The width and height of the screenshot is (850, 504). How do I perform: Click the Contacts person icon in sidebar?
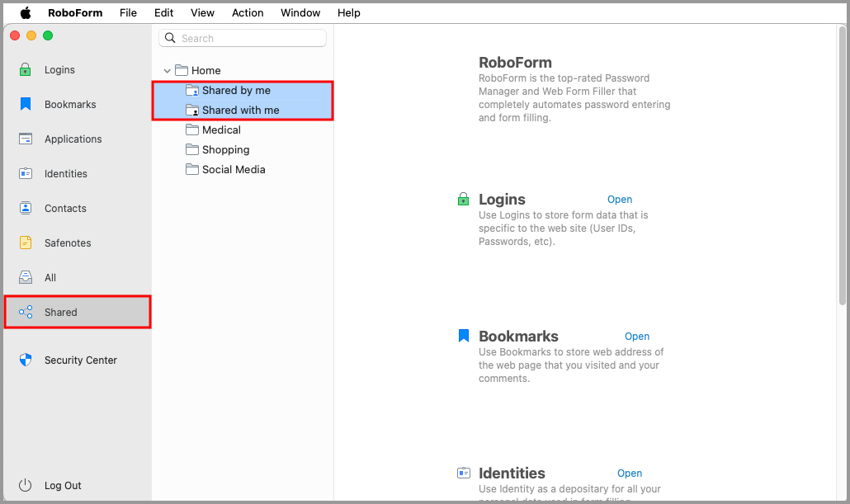point(26,208)
